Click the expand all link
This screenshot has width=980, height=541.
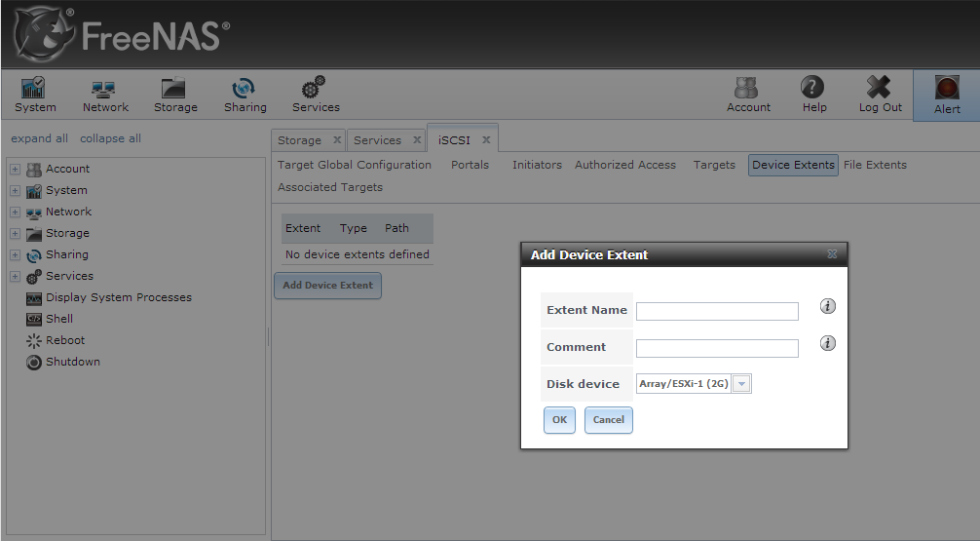click(39, 138)
